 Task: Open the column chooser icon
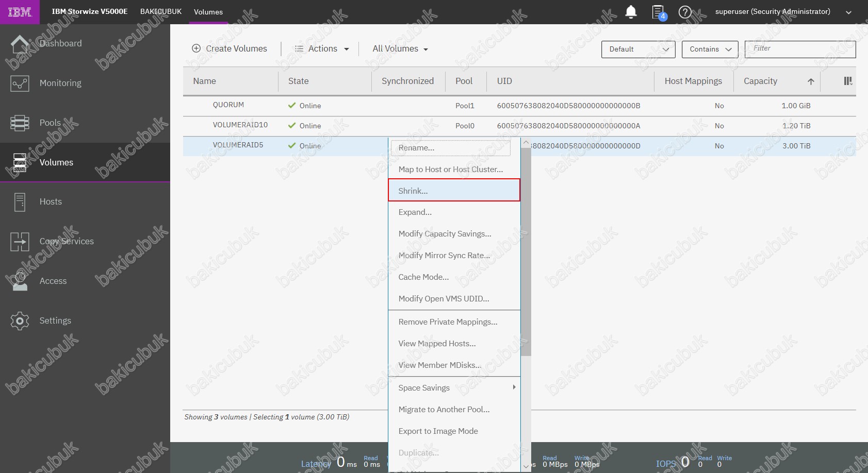click(x=847, y=81)
